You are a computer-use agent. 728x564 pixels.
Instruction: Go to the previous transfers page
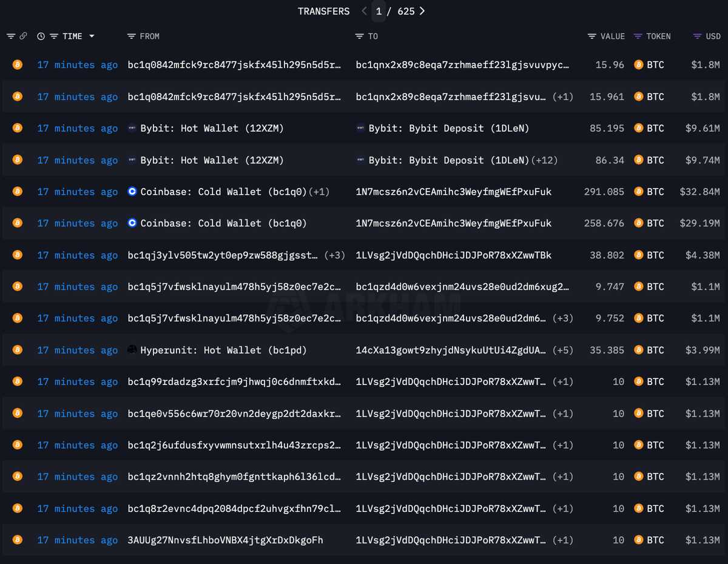tap(364, 11)
